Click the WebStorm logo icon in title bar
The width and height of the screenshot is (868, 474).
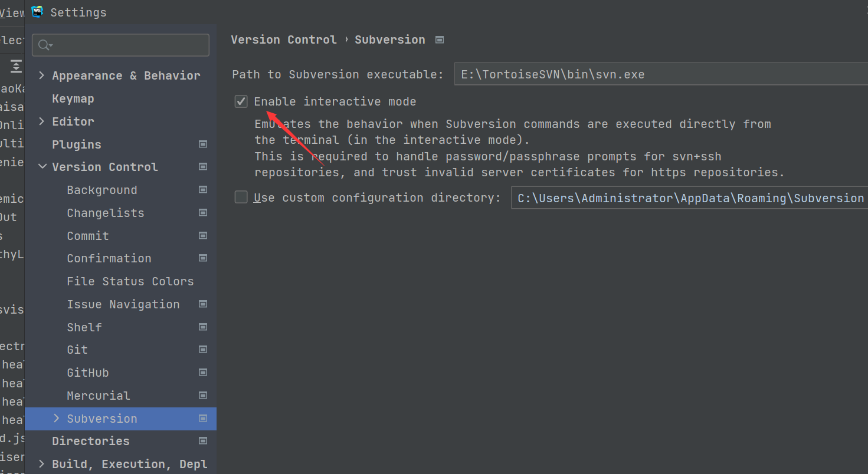click(x=37, y=12)
